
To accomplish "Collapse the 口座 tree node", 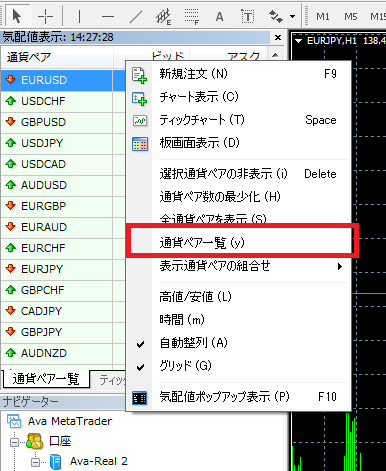I will point(15,442).
